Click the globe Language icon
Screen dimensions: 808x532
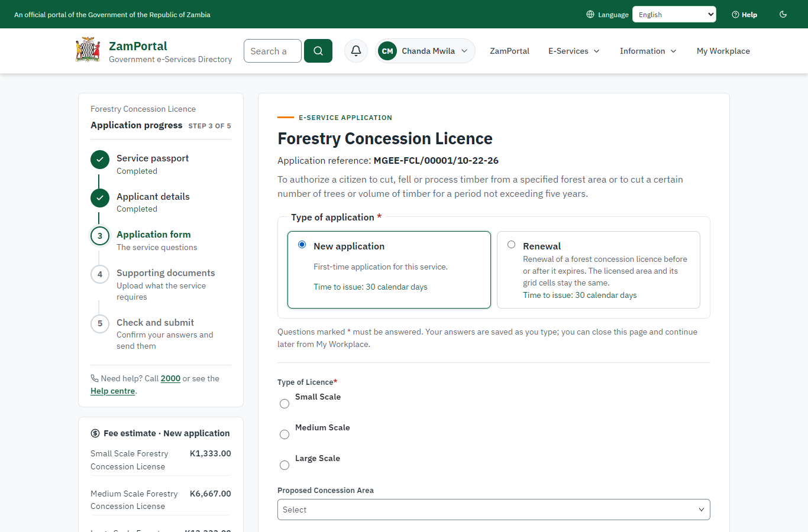590,14
